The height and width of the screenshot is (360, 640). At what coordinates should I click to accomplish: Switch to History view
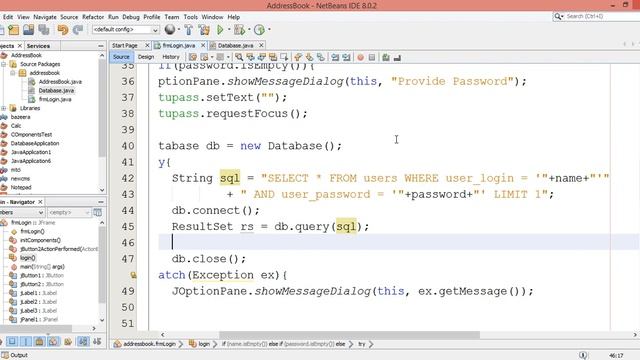171,57
